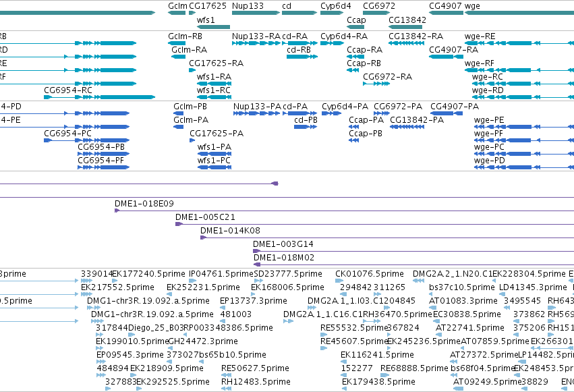Select clone DME1-005C21

[205, 217]
